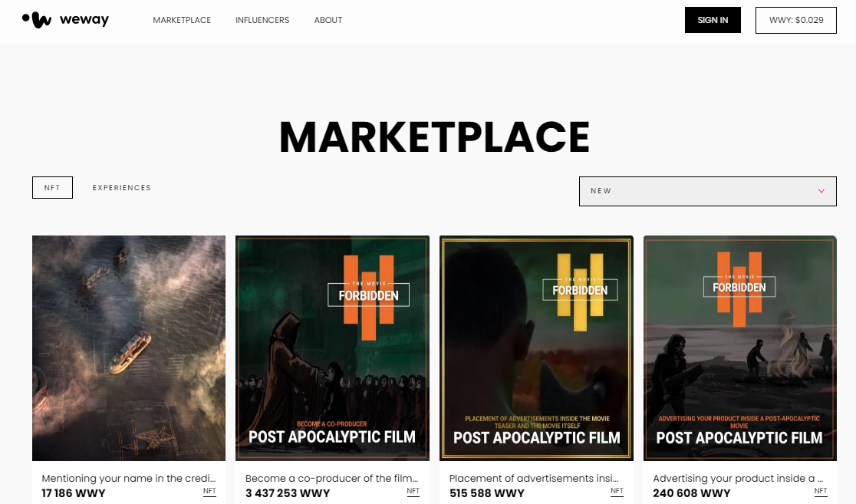Click the Sign In button
The image size is (856, 504).
713,20
